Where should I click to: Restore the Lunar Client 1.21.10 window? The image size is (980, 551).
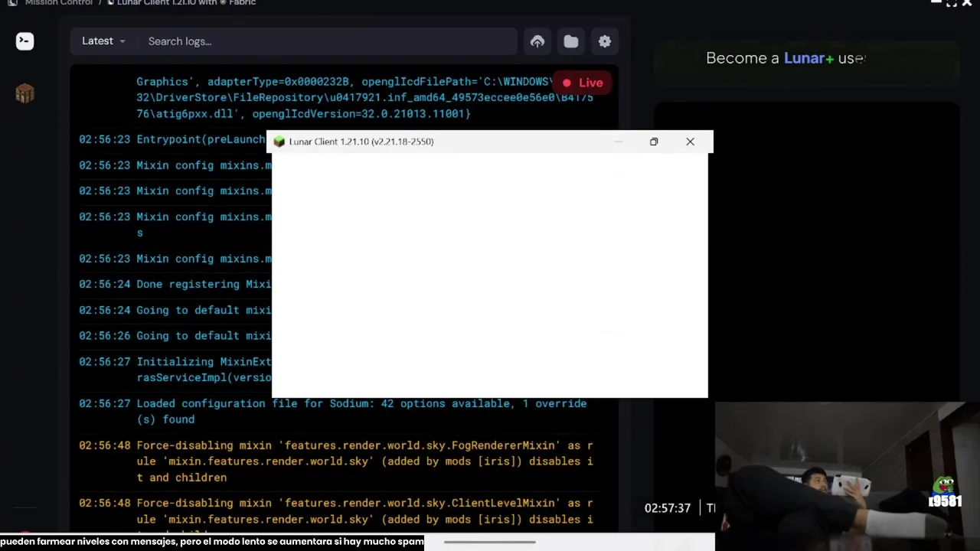click(x=654, y=142)
